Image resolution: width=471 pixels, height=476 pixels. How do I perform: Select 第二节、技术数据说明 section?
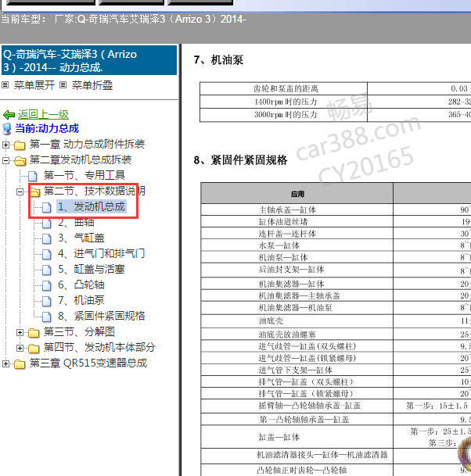94,191
